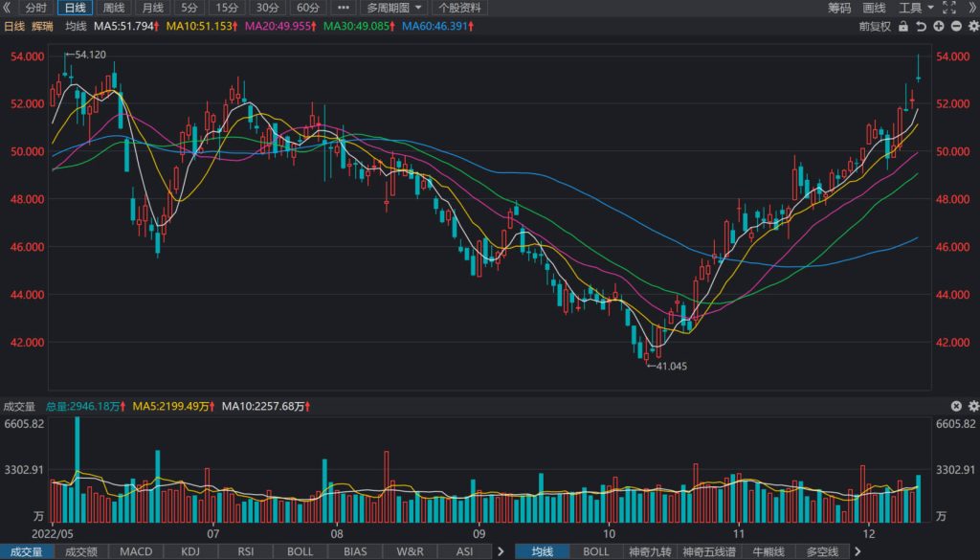Click the 成交量 panel title label

point(19,406)
